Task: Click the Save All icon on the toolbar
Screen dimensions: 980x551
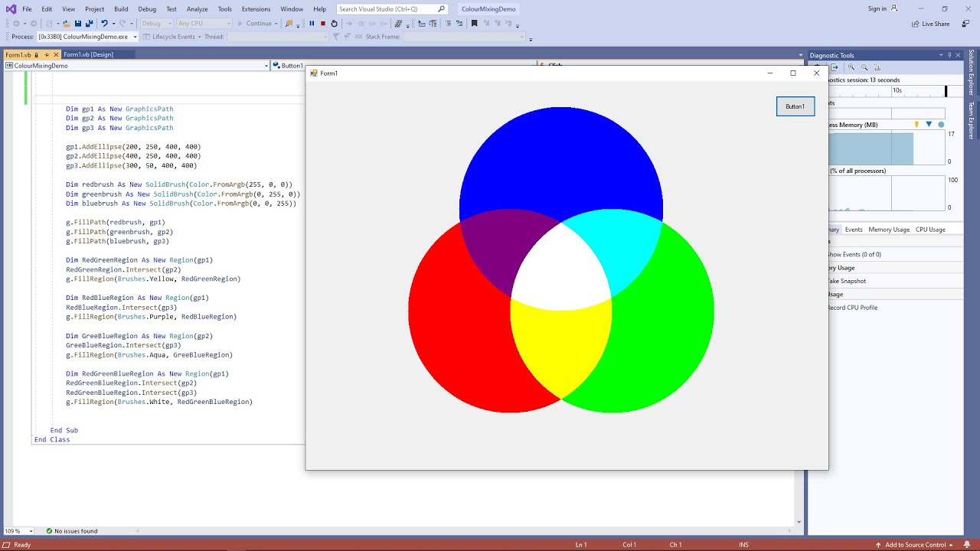Action: (x=90, y=24)
